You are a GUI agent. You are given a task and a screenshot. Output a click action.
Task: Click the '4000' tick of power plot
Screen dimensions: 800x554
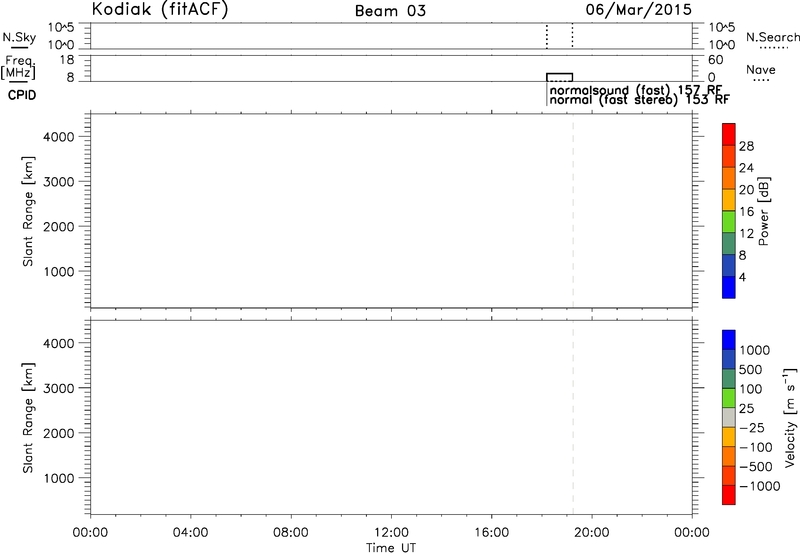coord(59,137)
